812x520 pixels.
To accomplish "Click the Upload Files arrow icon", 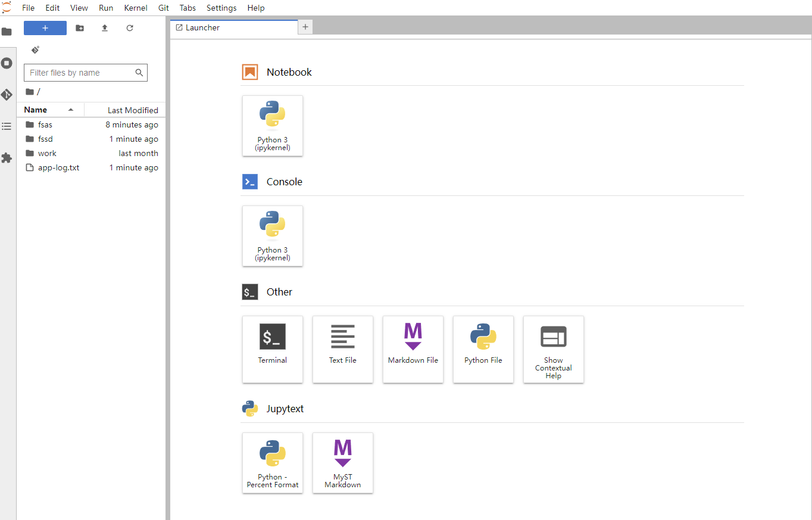I will coord(105,28).
